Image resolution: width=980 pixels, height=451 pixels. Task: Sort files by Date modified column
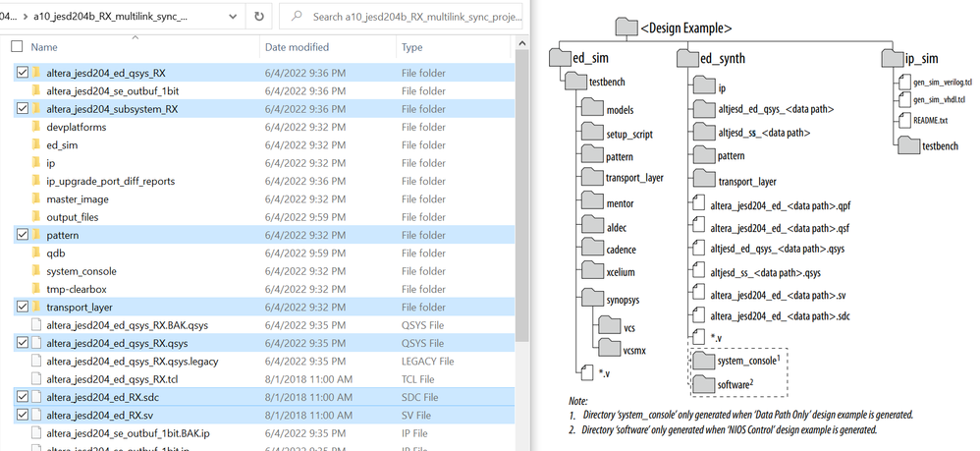296,47
